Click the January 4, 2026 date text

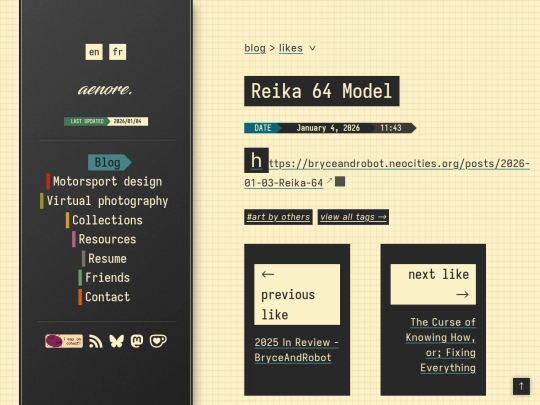(328, 128)
